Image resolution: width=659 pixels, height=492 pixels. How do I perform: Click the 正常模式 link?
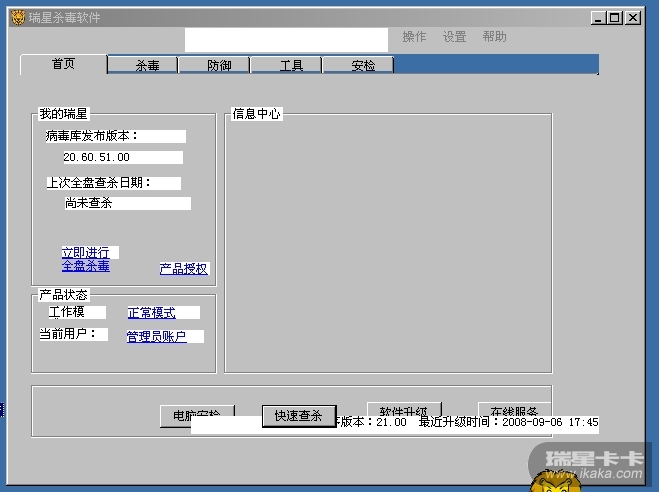tap(152, 313)
